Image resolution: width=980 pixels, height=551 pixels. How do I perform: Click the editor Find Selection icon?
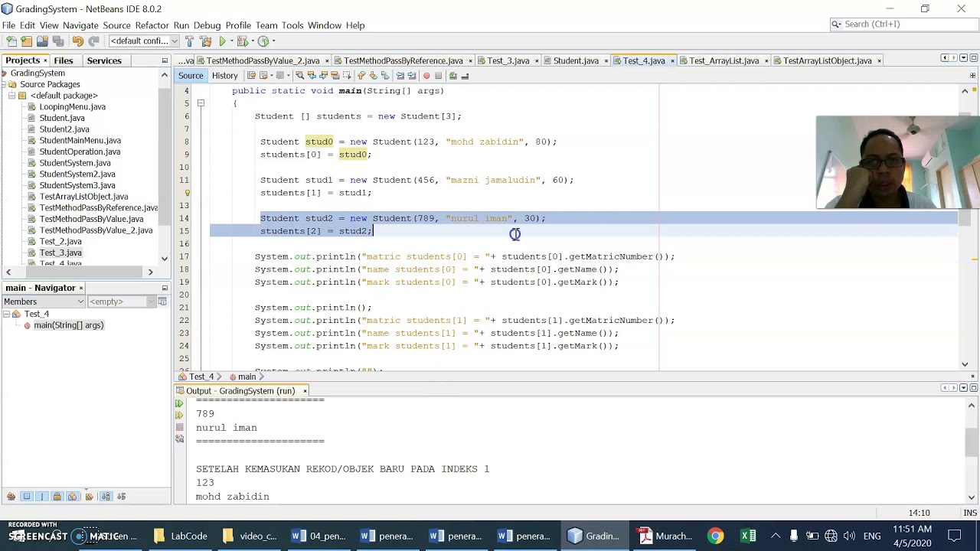click(299, 76)
